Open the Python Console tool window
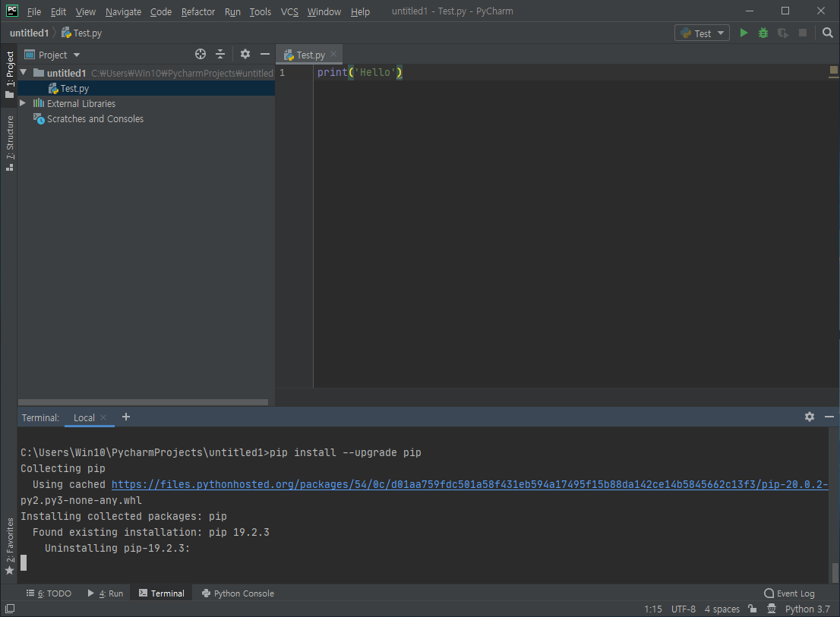This screenshot has height=617, width=840. pos(238,593)
